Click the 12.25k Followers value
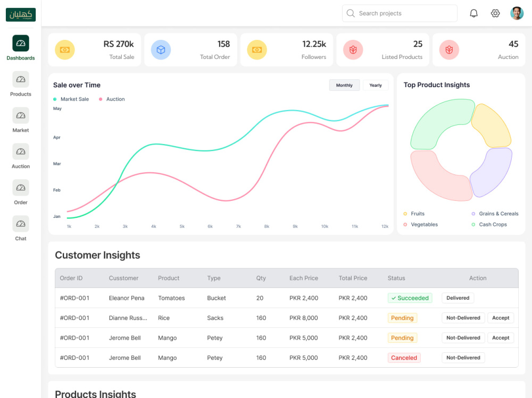This screenshot has height=398, width=532. [314, 44]
